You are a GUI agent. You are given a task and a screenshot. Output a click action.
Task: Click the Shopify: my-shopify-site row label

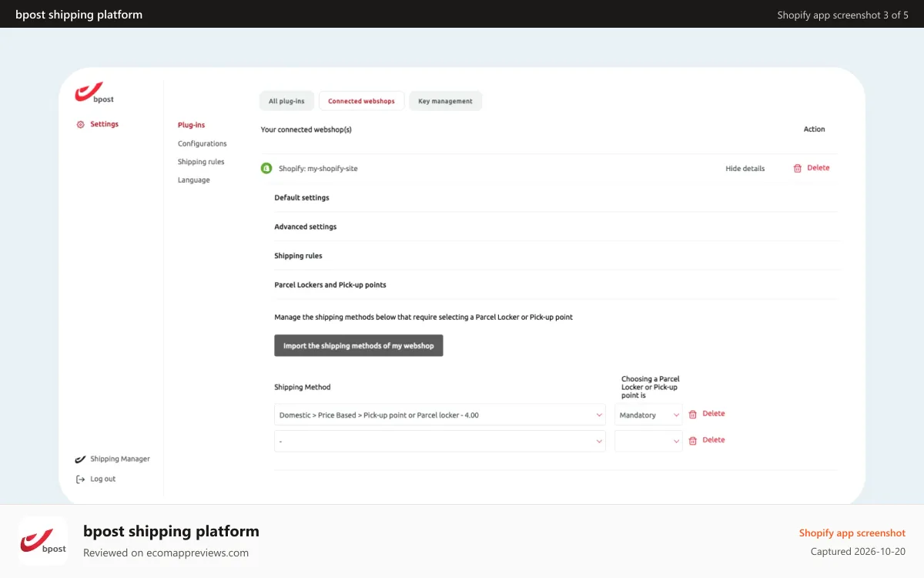pyautogui.click(x=318, y=169)
